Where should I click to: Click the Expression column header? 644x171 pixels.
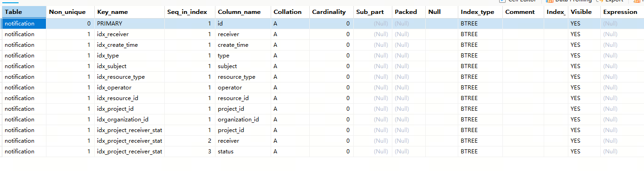[622, 12]
